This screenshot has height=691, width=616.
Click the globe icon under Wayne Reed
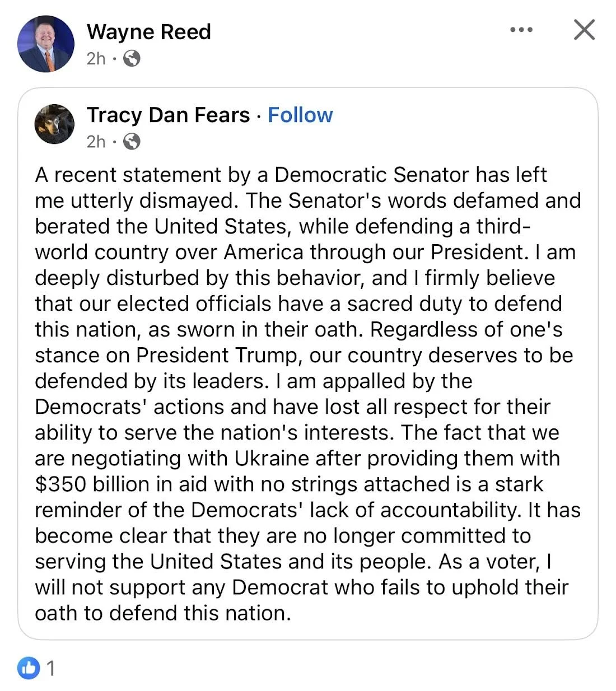131,58
